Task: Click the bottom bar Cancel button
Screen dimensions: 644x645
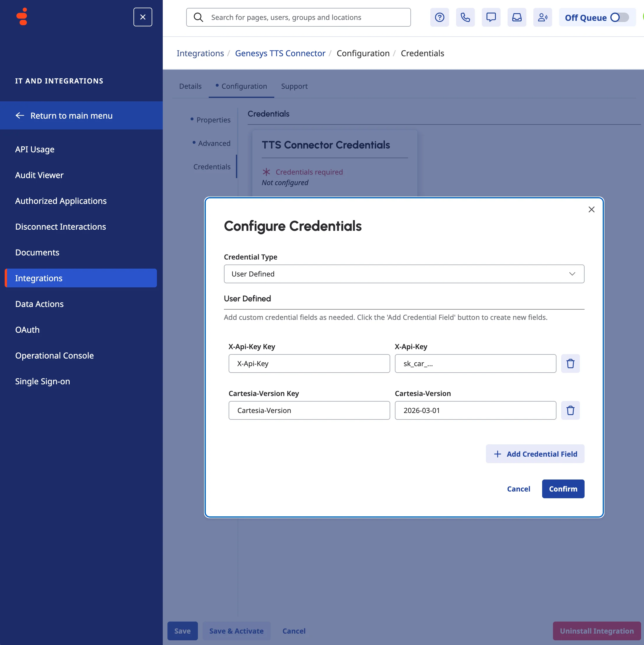Action: [x=294, y=631]
